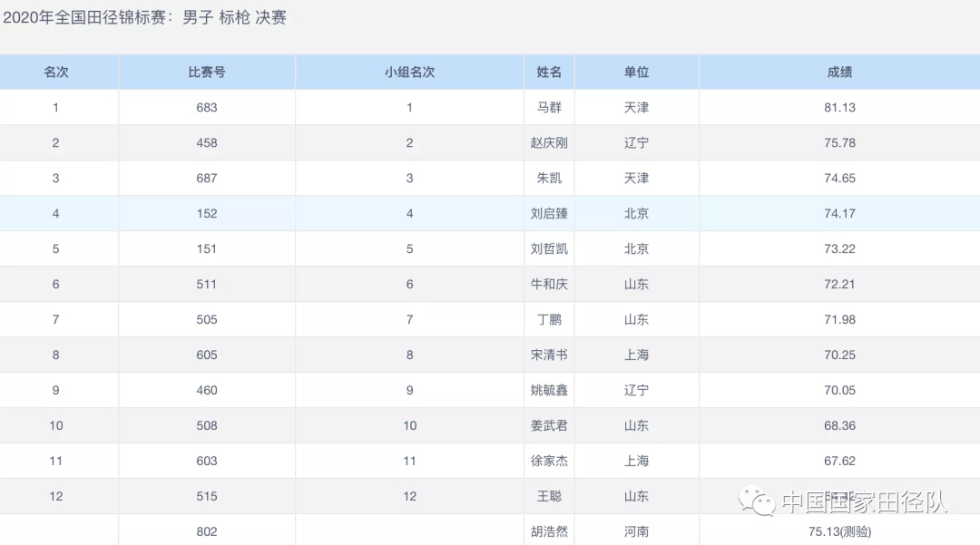Click the result 81.13

point(839,107)
